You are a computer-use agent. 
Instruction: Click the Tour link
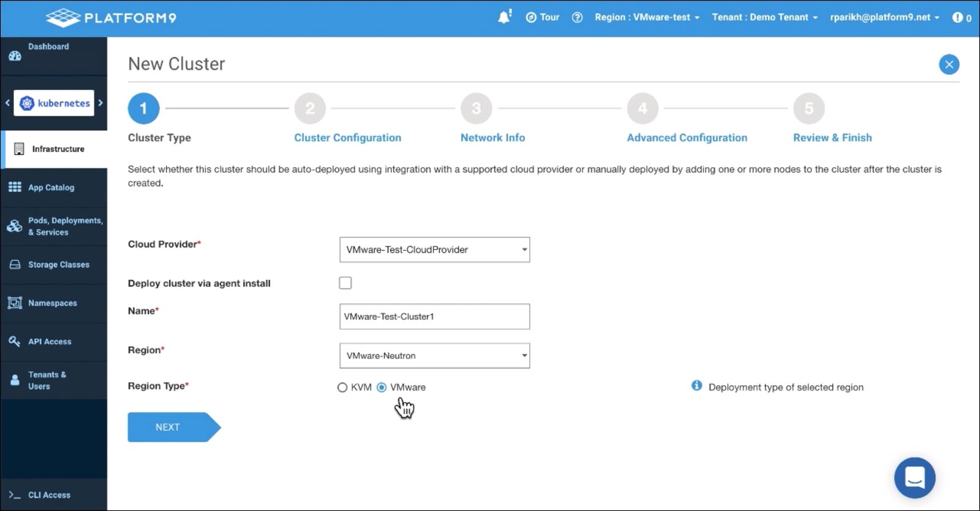pyautogui.click(x=549, y=17)
